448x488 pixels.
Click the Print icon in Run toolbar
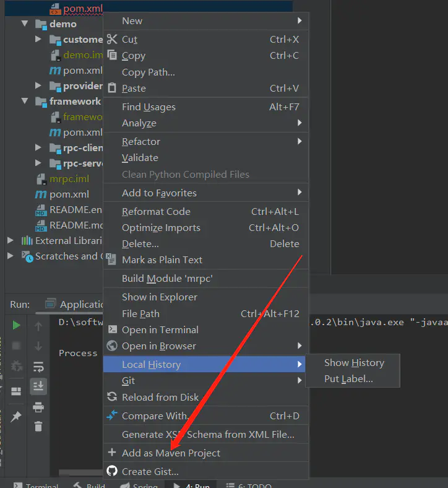click(x=38, y=407)
